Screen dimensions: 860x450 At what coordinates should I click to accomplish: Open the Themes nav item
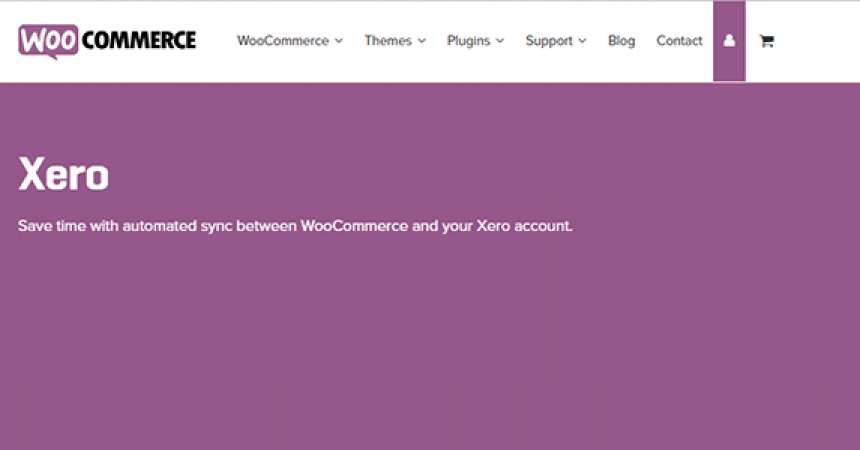click(388, 41)
